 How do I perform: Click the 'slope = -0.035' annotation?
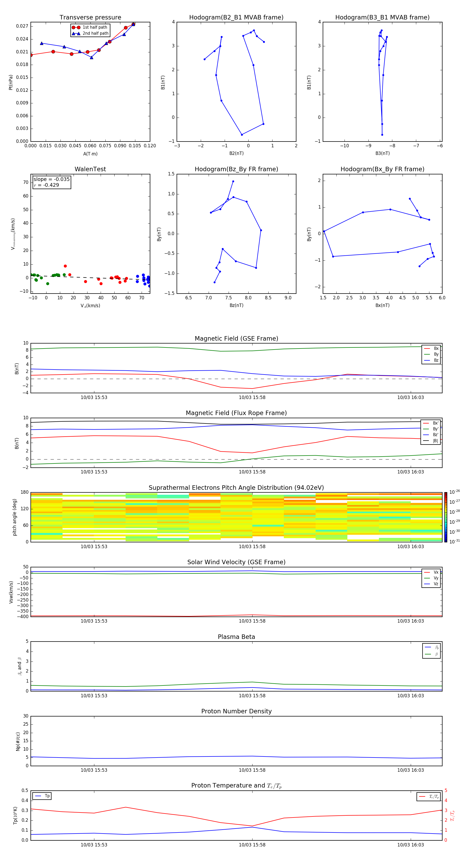[x=52, y=179]
